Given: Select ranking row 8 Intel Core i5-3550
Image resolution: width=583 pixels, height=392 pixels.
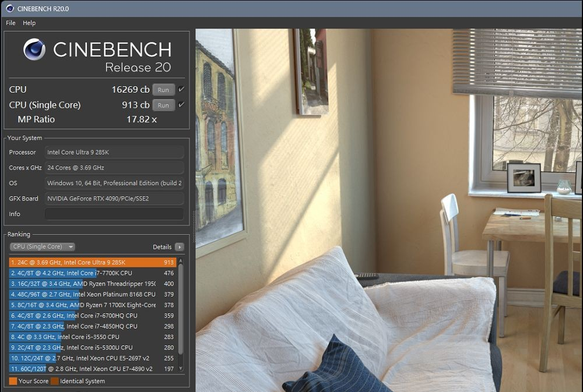Looking at the screenshot, I should [x=93, y=337].
